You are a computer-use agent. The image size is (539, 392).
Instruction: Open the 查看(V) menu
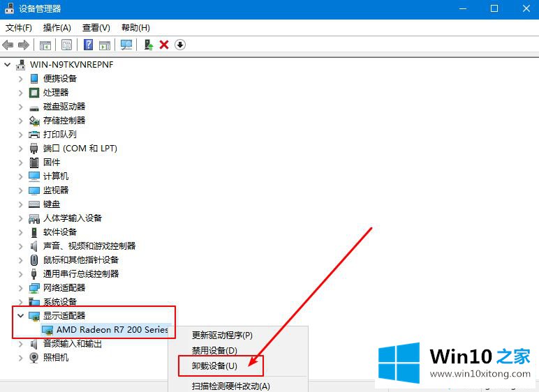click(x=96, y=28)
